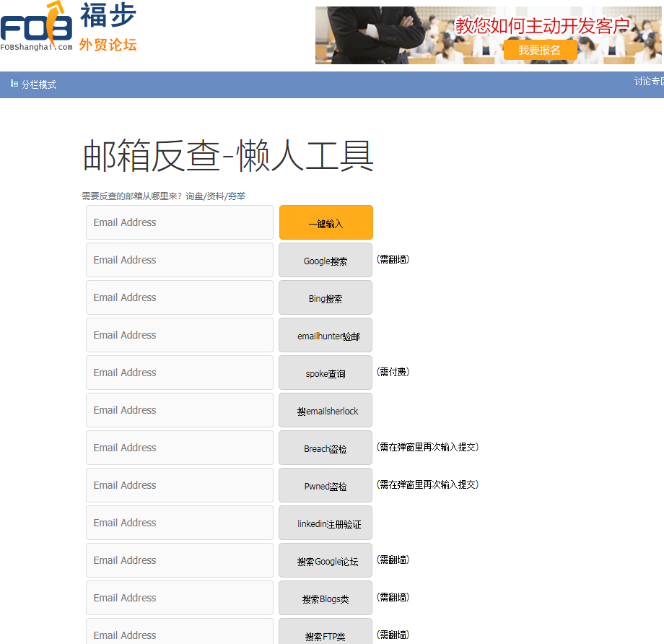The image size is (664, 644).
Task: Click the 搜emailsherlock button
Action: click(x=325, y=410)
